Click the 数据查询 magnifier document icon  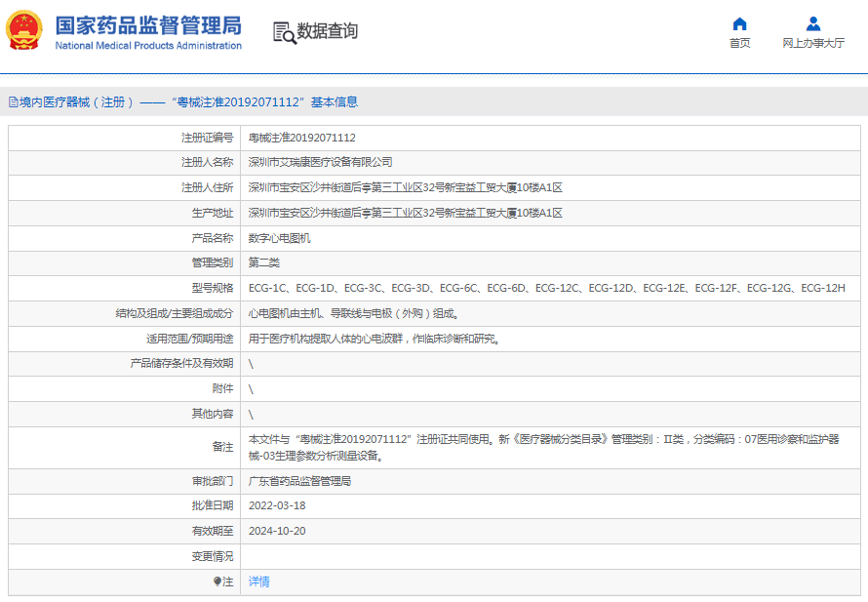pos(285,32)
